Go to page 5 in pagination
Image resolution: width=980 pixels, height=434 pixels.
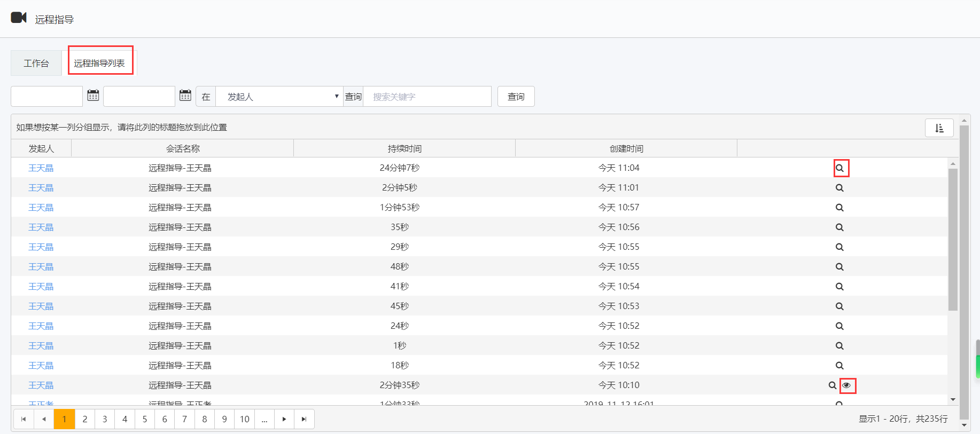pyautogui.click(x=145, y=419)
